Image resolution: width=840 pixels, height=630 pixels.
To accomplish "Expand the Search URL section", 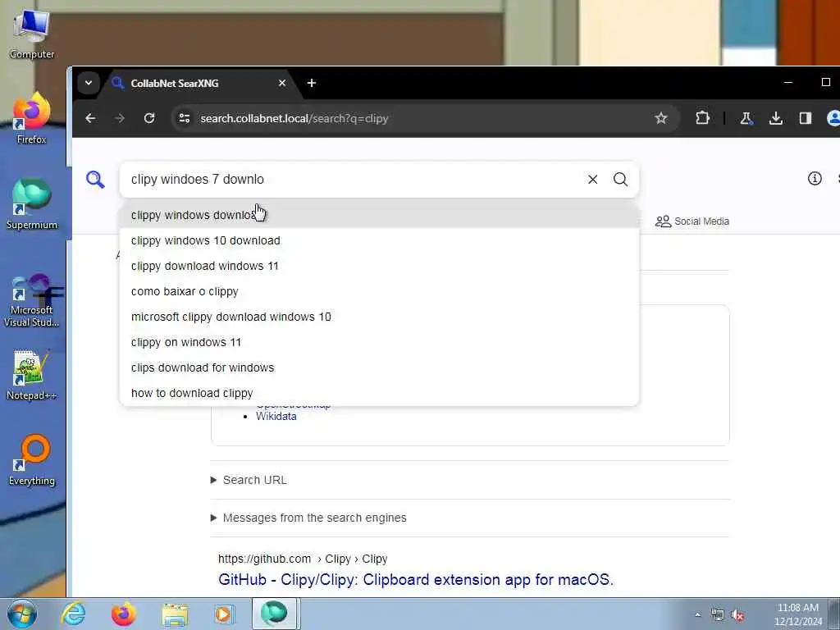I will pyautogui.click(x=249, y=480).
